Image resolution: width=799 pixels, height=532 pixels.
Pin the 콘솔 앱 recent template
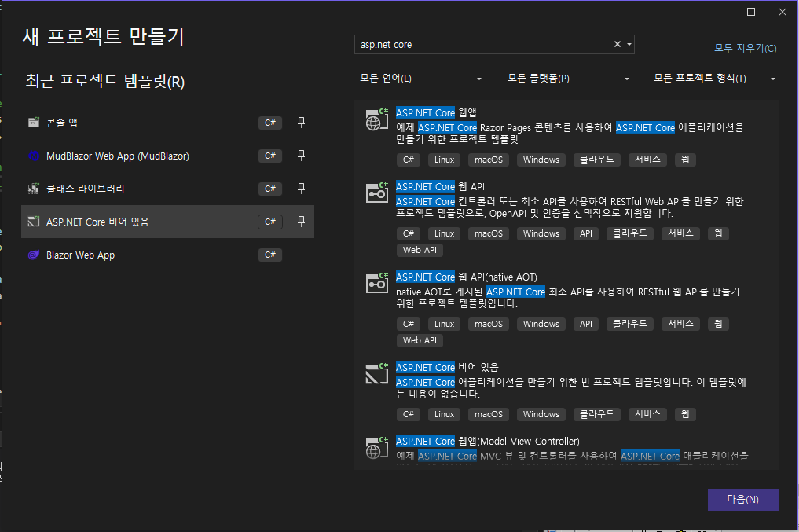[301, 123]
